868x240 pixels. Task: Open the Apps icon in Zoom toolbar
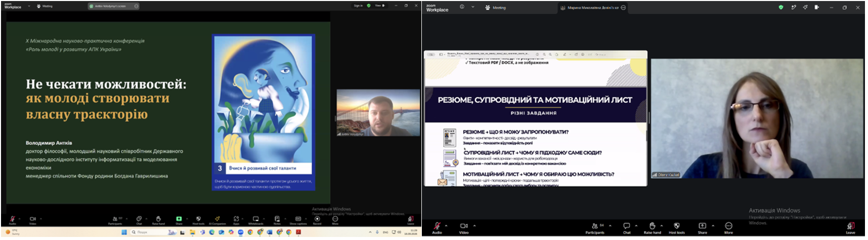point(236,220)
